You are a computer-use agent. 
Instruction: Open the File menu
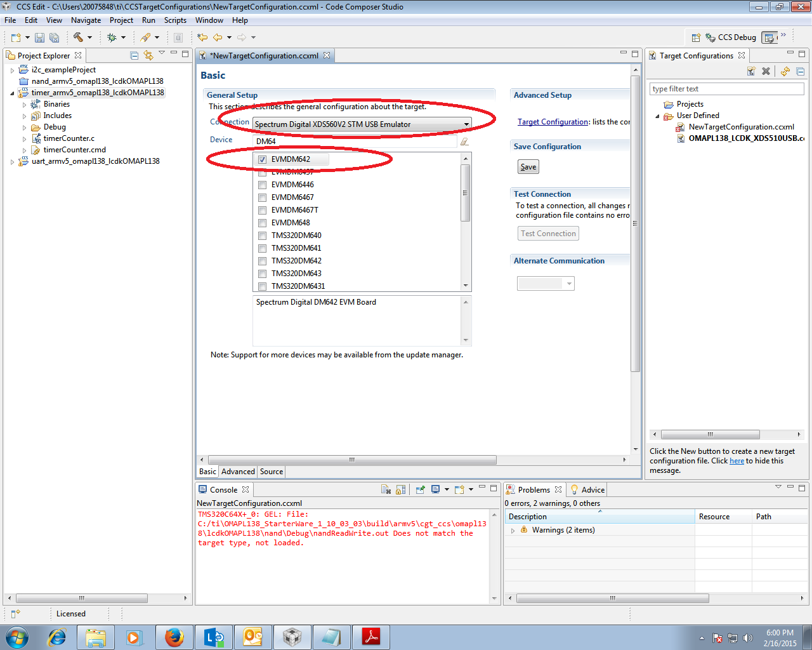[10, 20]
